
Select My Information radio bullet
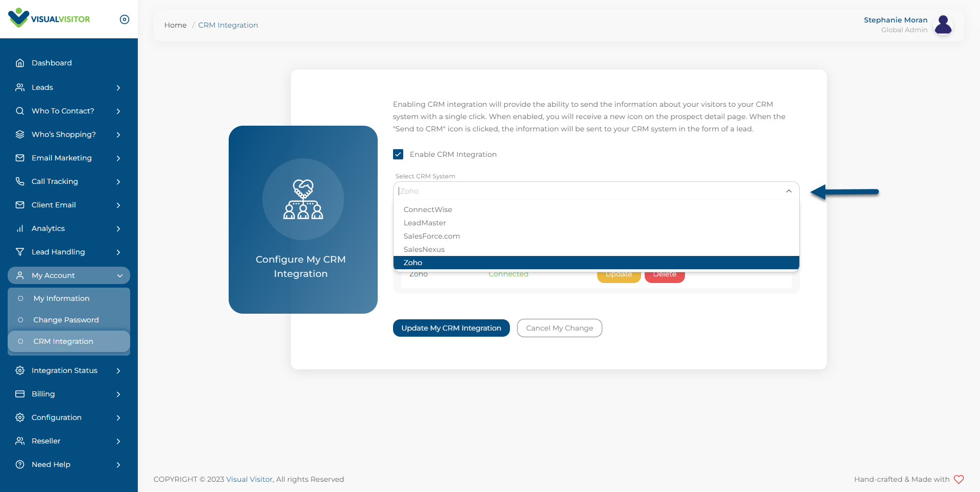pos(20,298)
